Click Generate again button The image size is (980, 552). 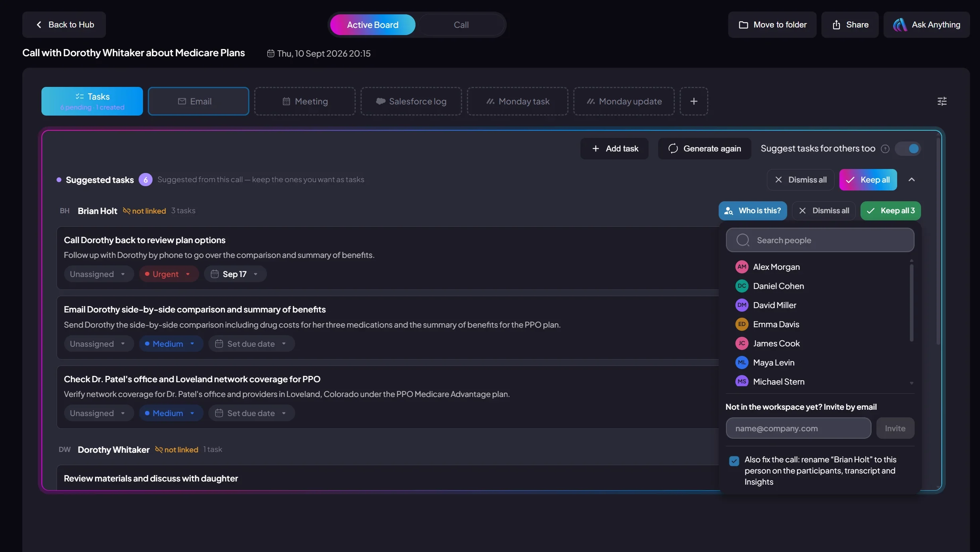(704, 149)
